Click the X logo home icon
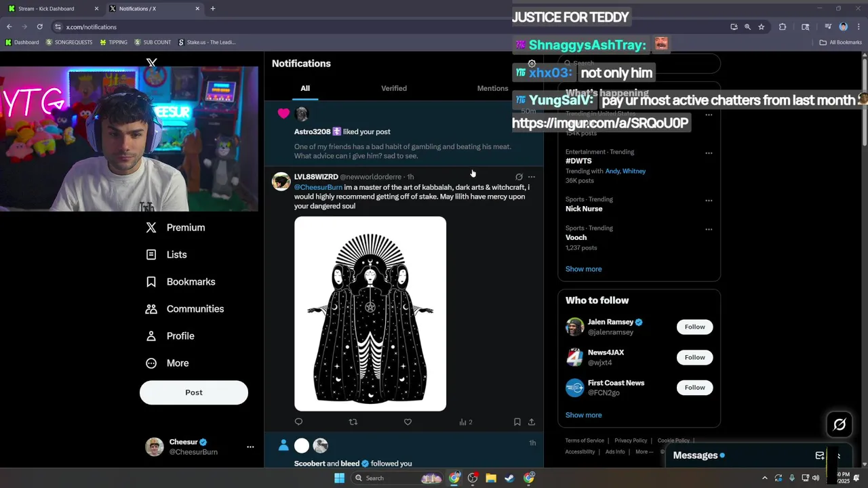The height and width of the screenshot is (488, 868). [151, 63]
